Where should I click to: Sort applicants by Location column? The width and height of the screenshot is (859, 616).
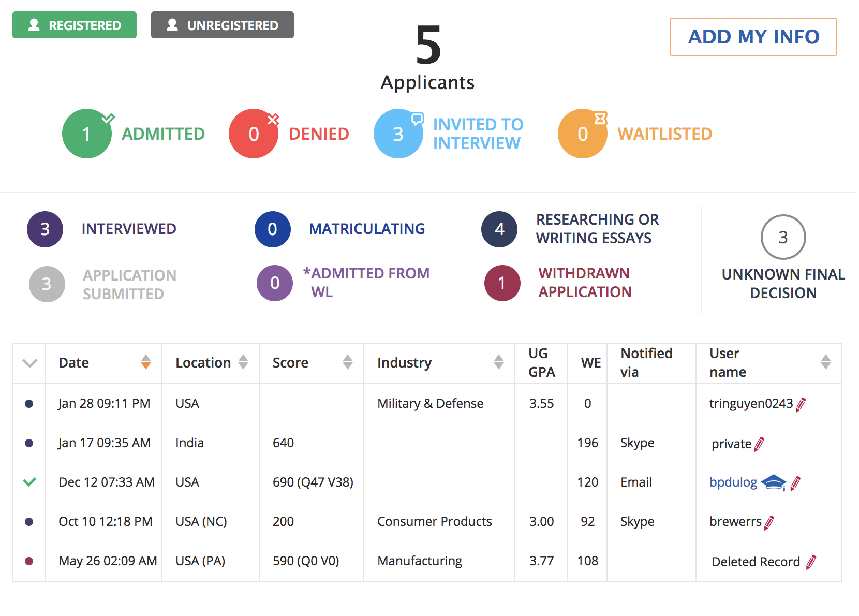tap(243, 362)
